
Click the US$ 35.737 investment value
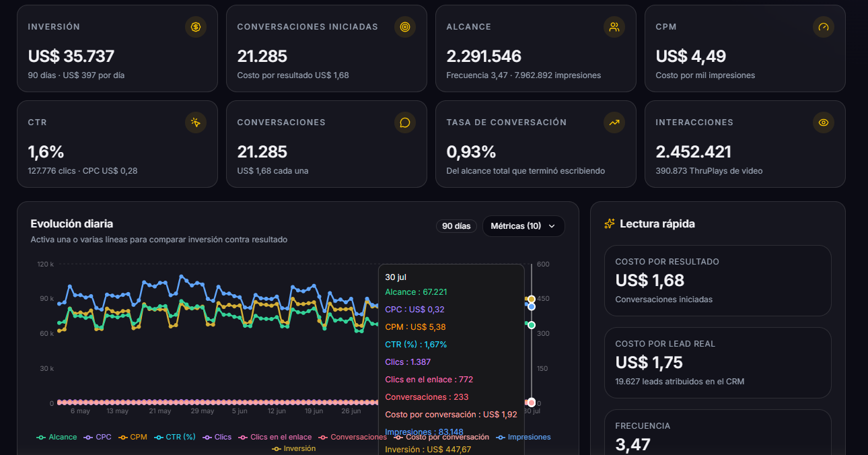pyautogui.click(x=71, y=56)
